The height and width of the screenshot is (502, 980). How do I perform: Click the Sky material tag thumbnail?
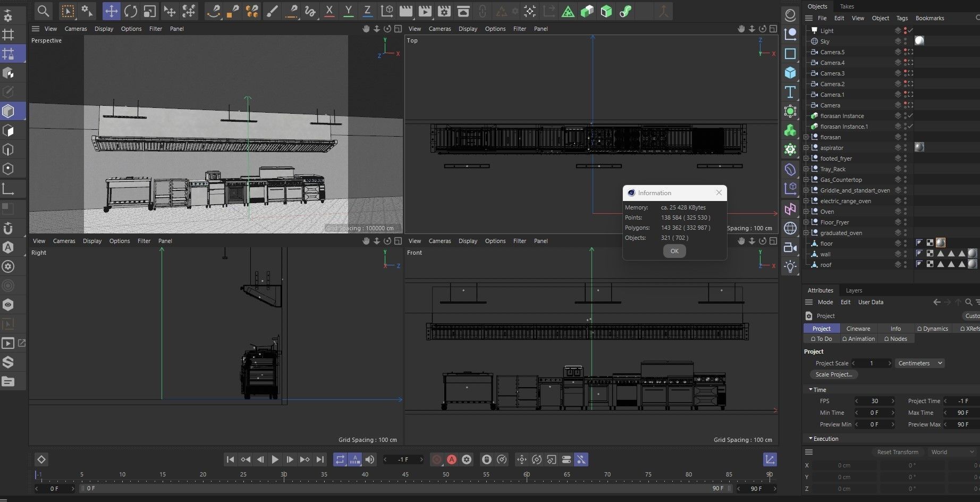tap(919, 41)
